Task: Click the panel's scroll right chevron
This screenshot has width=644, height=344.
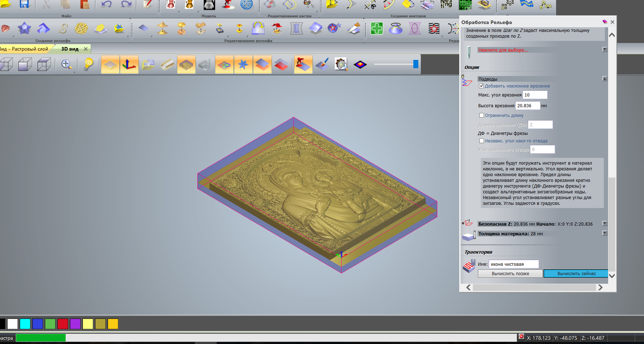Action: [600, 287]
